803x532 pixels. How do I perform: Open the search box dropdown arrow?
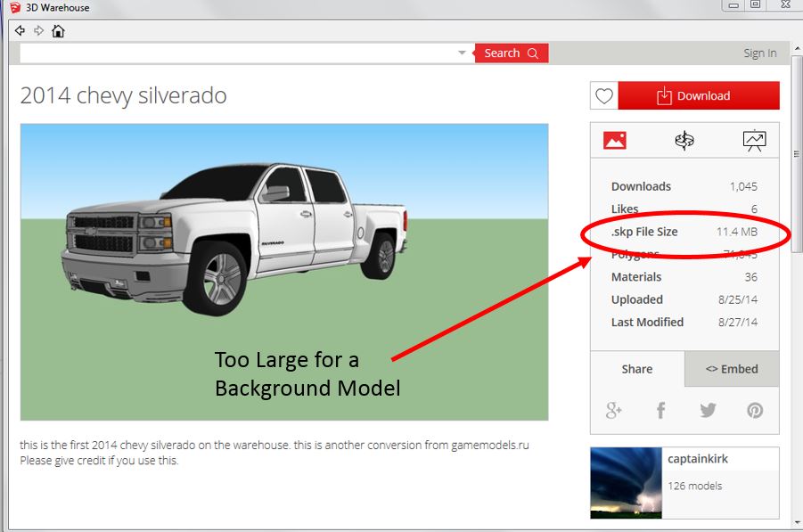pyautogui.click(x=462, y=53)
